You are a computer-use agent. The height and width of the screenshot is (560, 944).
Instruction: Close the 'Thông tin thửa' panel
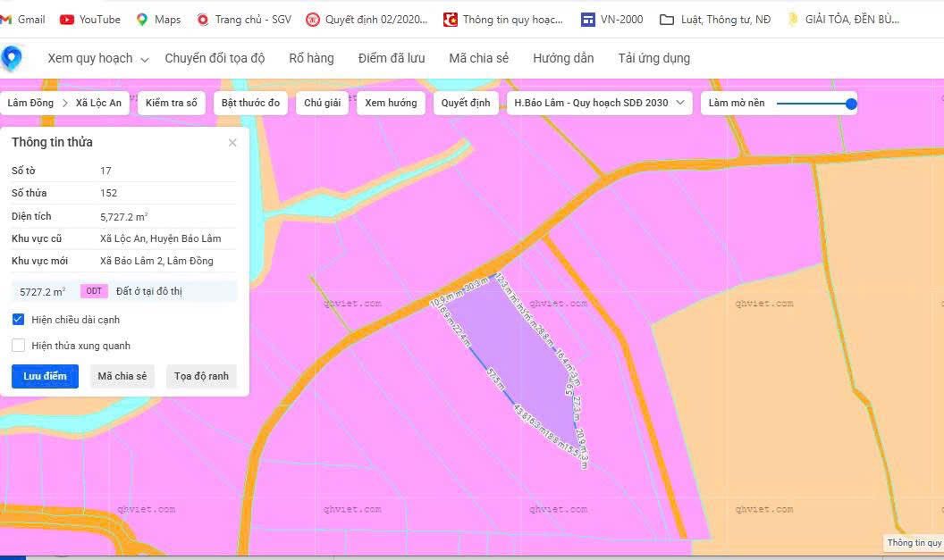(232, 142)
